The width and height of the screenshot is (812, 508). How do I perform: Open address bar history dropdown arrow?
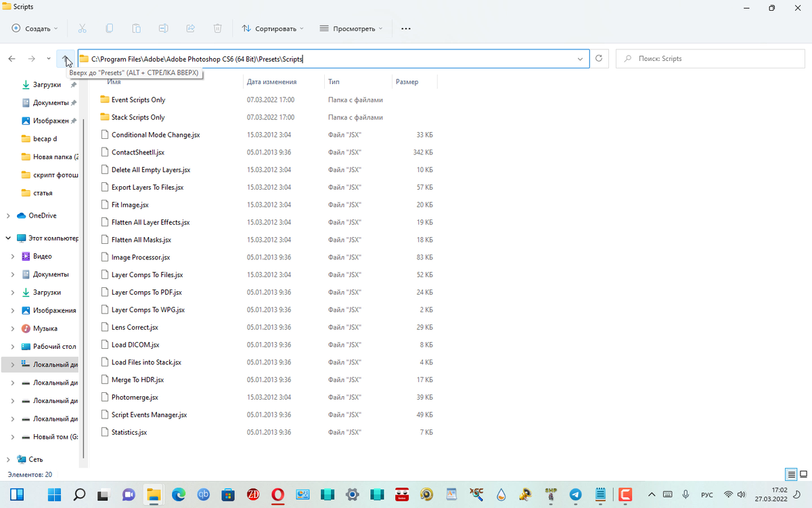pos(581,59)
